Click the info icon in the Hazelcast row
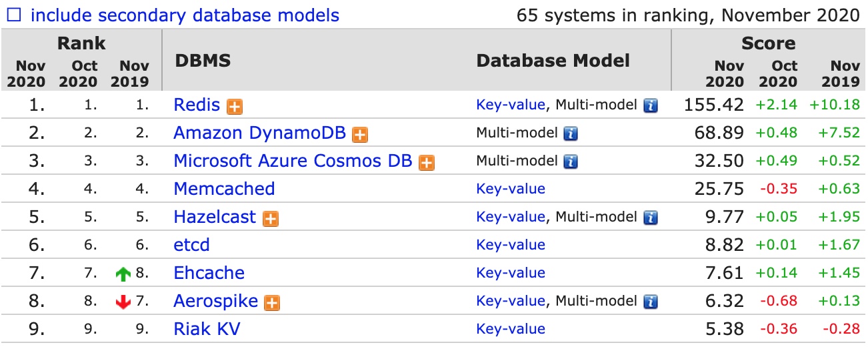 pyautogui.click(x=651, y=218)
